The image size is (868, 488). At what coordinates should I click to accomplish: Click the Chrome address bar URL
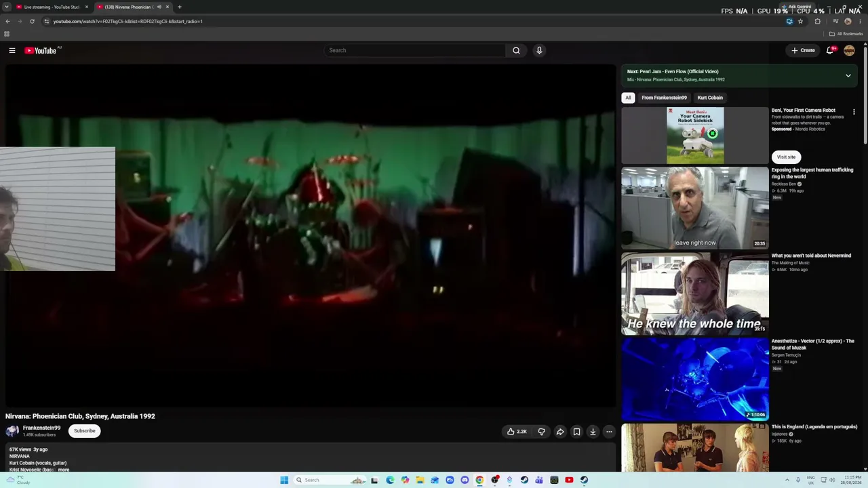click(127, 21)
